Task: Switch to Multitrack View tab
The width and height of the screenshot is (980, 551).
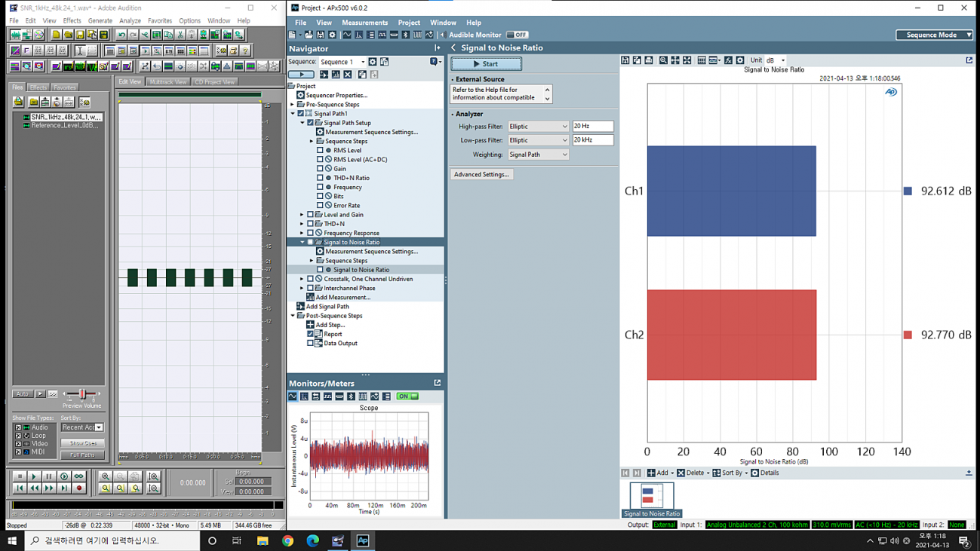Action: (x=167, y=81)
